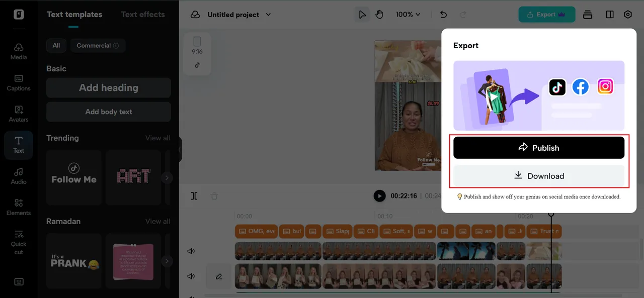
Task: Click the 00:22:16 current timecode
Action: 404,196
